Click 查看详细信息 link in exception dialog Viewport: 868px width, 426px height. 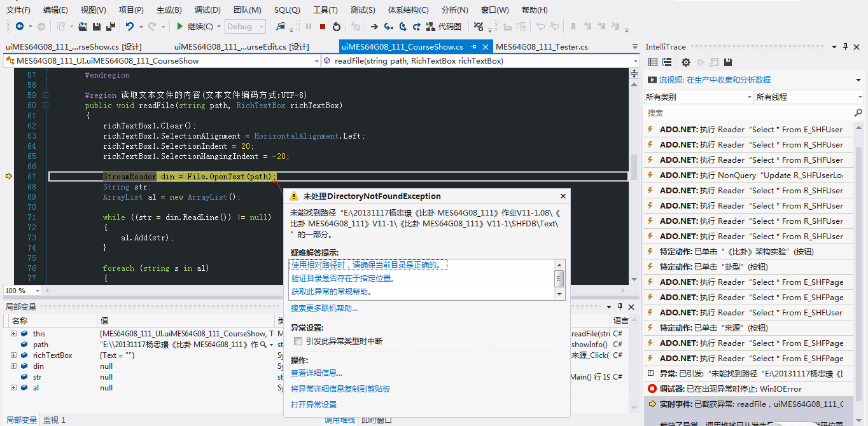316,373
